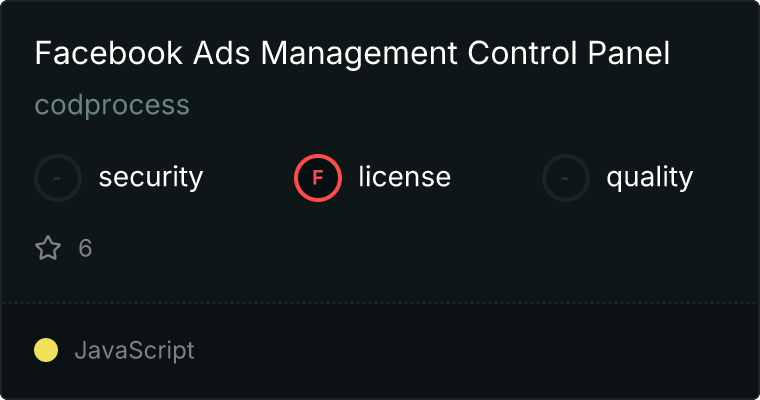The image size is (760, 400).
Task: Click the JavaScript language label
Action: pyautogui.click(x=134, y=351)
